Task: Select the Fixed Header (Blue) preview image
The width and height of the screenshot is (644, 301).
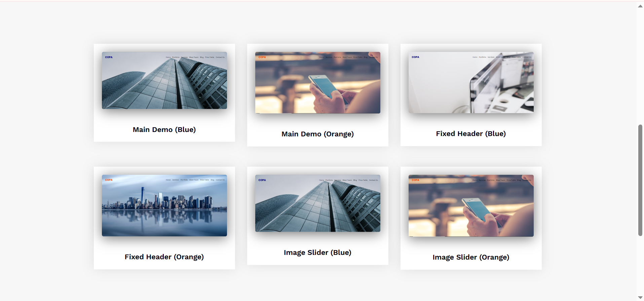Action: [x=471, y=83]
